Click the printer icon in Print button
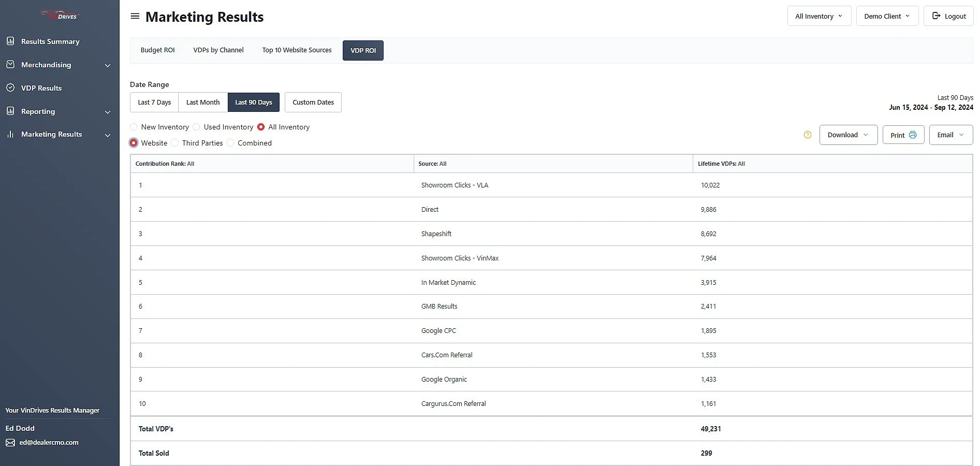This screenshot has height=466, width=980. coord(913,135)
